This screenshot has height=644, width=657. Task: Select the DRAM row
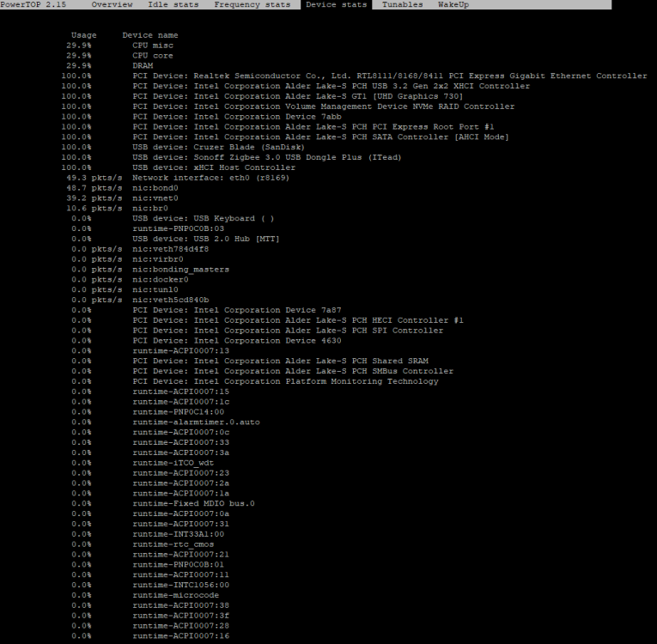click(110, 66)
